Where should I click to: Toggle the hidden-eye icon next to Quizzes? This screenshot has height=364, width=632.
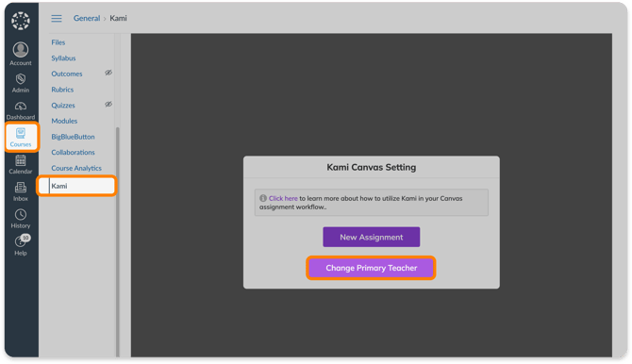[108, 105]
